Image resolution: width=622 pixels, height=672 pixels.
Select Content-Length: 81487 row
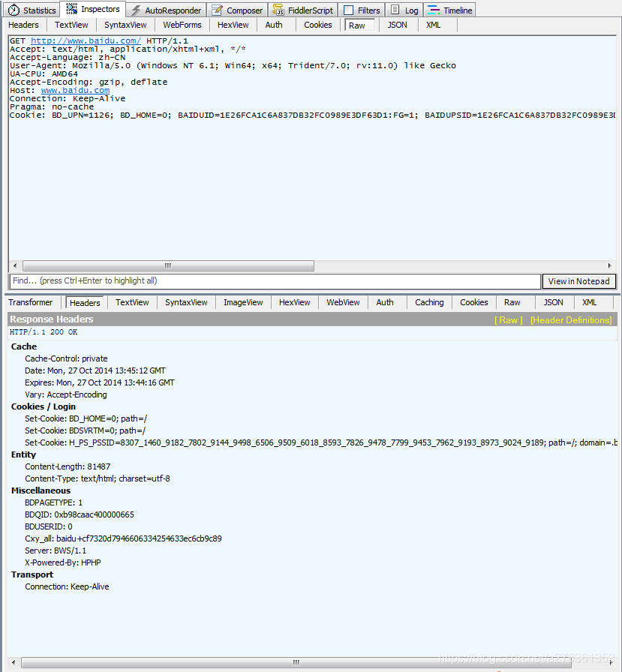pos(68,466)
